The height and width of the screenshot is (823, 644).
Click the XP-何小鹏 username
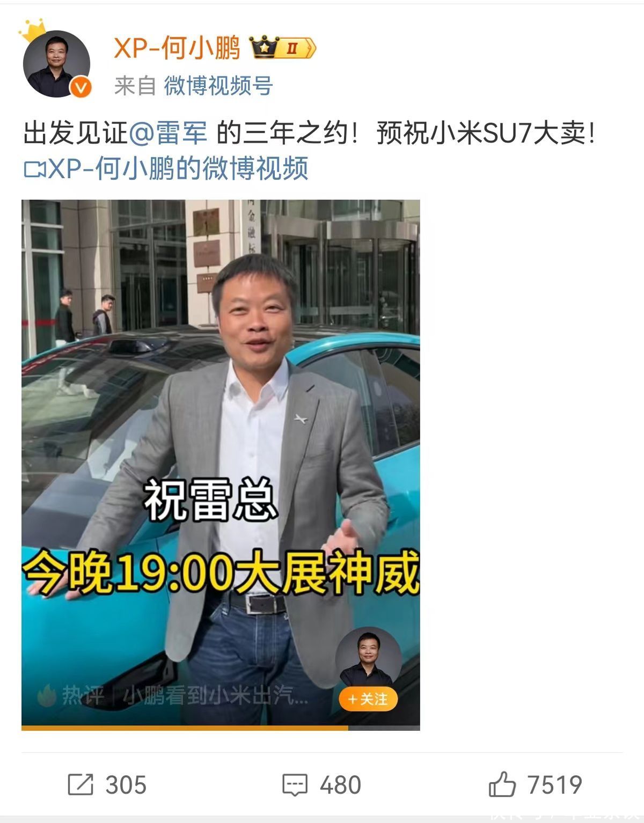point(177,48)
